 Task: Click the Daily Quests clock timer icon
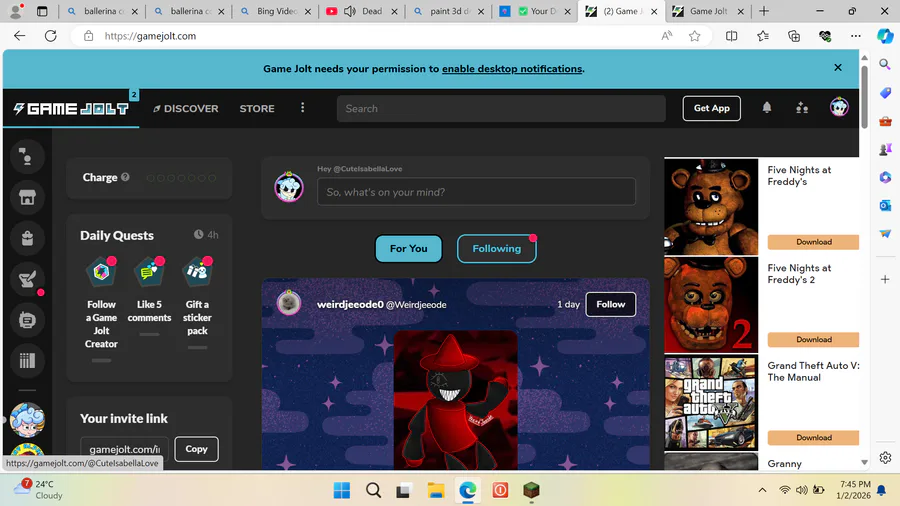click(x=198, y=235)
